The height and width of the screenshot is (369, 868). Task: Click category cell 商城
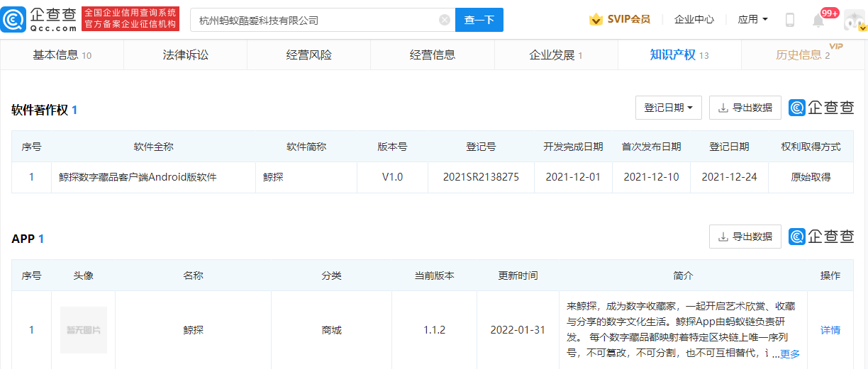coord(331,330)
